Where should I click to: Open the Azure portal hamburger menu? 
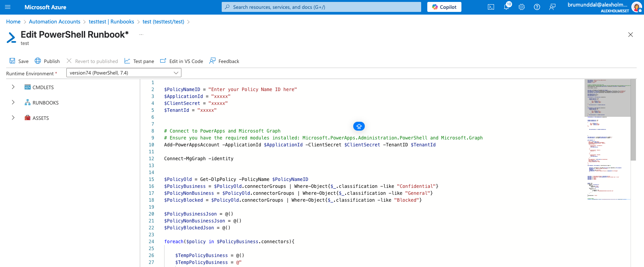tap(8, 7)
